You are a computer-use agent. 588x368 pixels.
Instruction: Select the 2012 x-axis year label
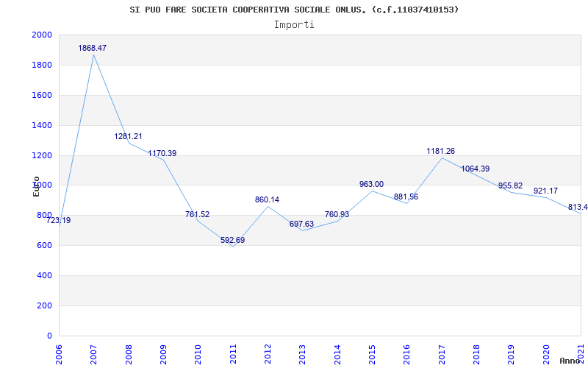point(268,354)
